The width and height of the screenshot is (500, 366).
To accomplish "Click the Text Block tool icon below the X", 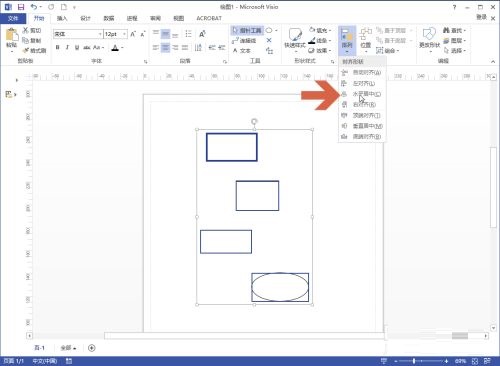I will (x=269, y=50).
